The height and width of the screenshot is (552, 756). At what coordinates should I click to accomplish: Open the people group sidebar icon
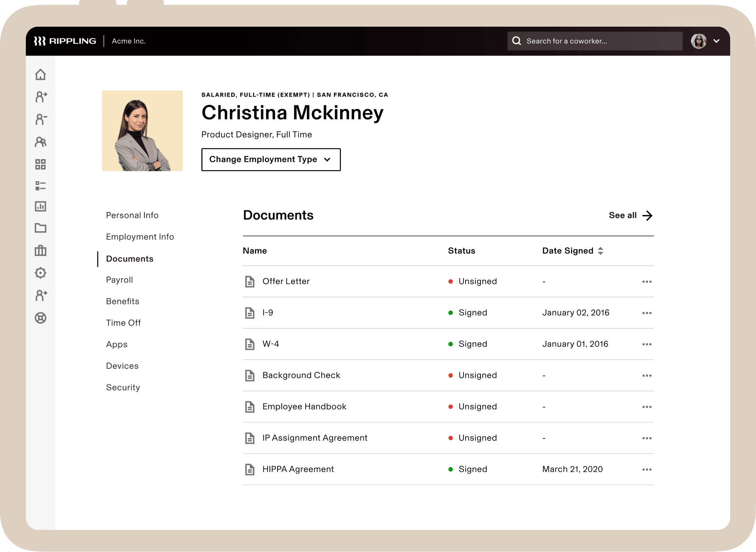(41, 142)
